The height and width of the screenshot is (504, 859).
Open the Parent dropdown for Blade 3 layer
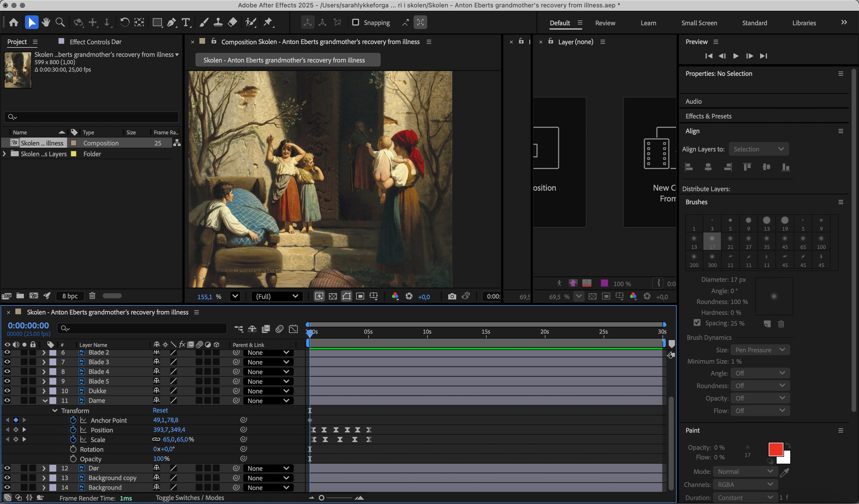coord(268,362)
